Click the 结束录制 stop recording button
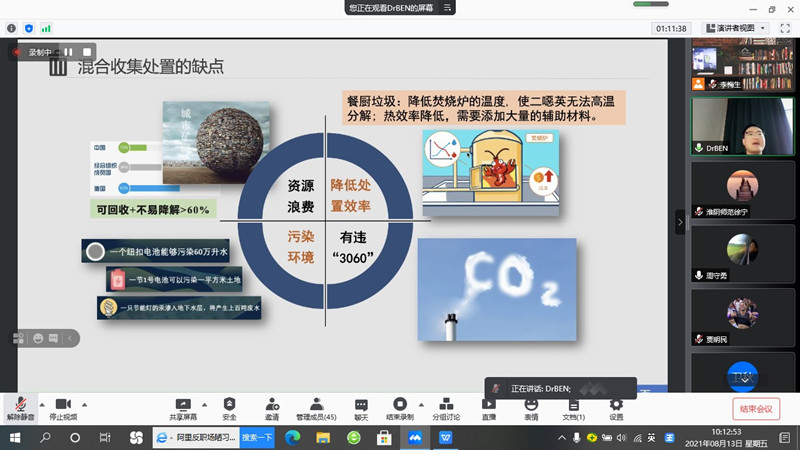This screenshot has width=800, height=450. tap(399, 403)
